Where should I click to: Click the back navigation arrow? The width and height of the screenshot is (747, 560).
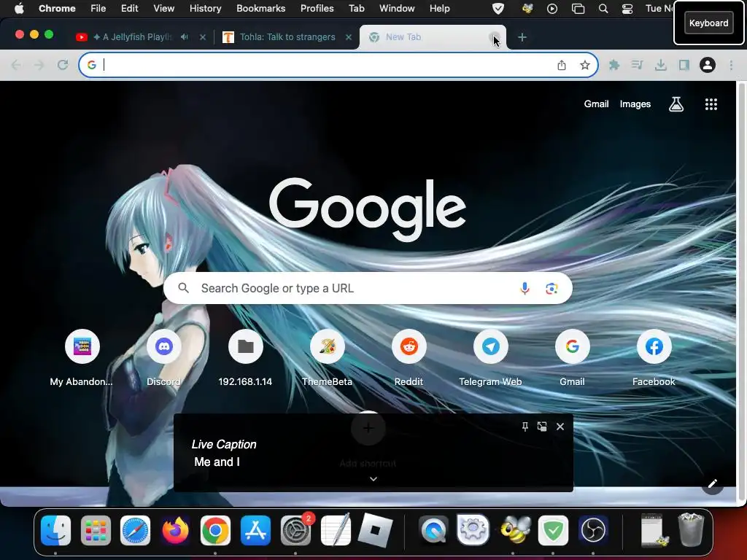click(16, 65)
